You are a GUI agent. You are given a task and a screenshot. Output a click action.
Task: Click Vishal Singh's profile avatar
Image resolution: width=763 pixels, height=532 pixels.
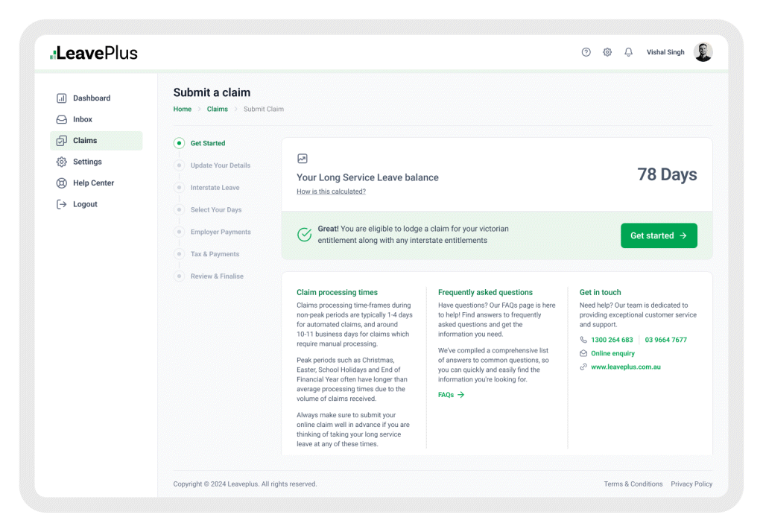(703, 52)
